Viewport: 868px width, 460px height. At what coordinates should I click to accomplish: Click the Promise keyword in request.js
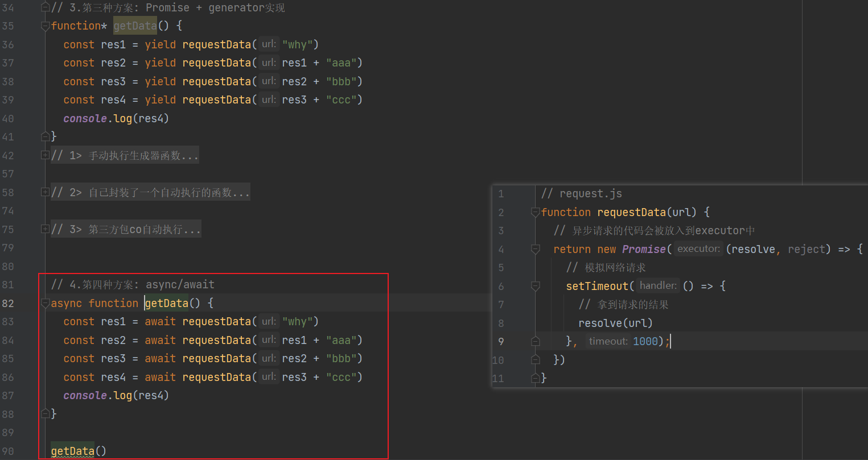pyautogui.click(x=644, y=249)
